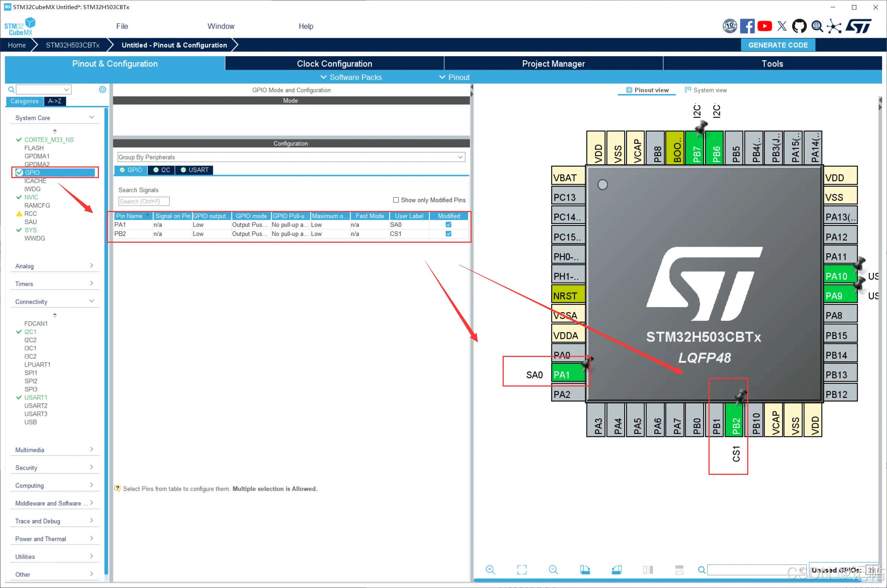Click the ST logo in top bar
Screen dimensions: 887x588
[859, 26]
